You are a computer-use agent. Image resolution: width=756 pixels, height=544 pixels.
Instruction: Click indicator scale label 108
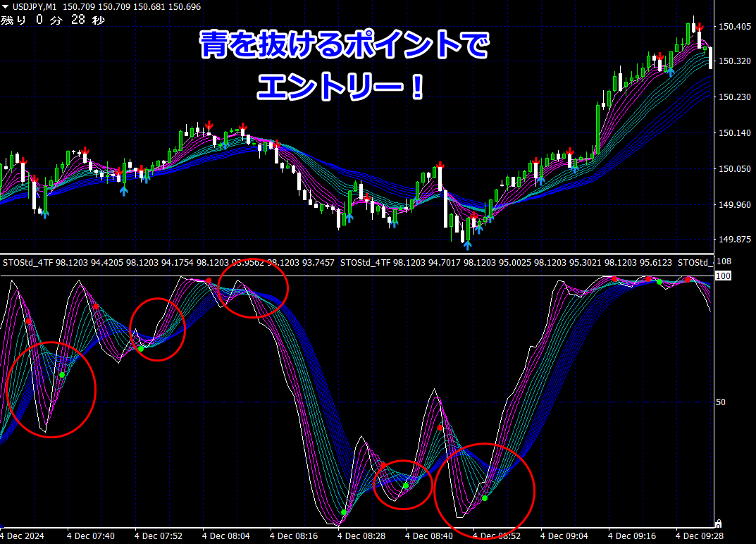(x=724, y=261)
